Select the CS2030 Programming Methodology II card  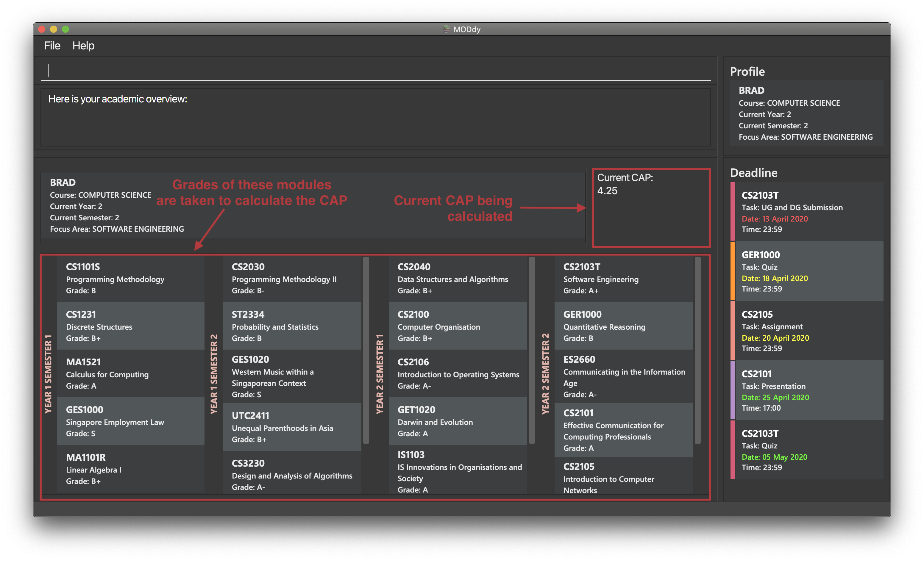point(292,278)
